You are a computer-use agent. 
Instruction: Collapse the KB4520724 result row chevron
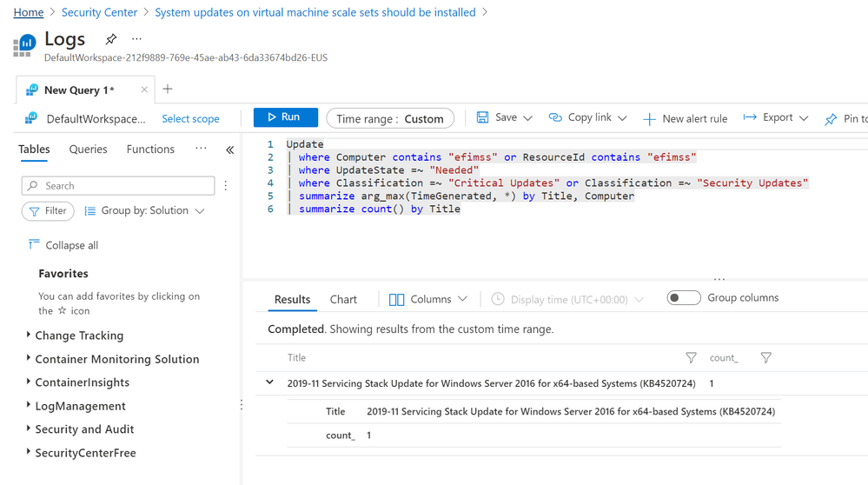pos(269,382)
